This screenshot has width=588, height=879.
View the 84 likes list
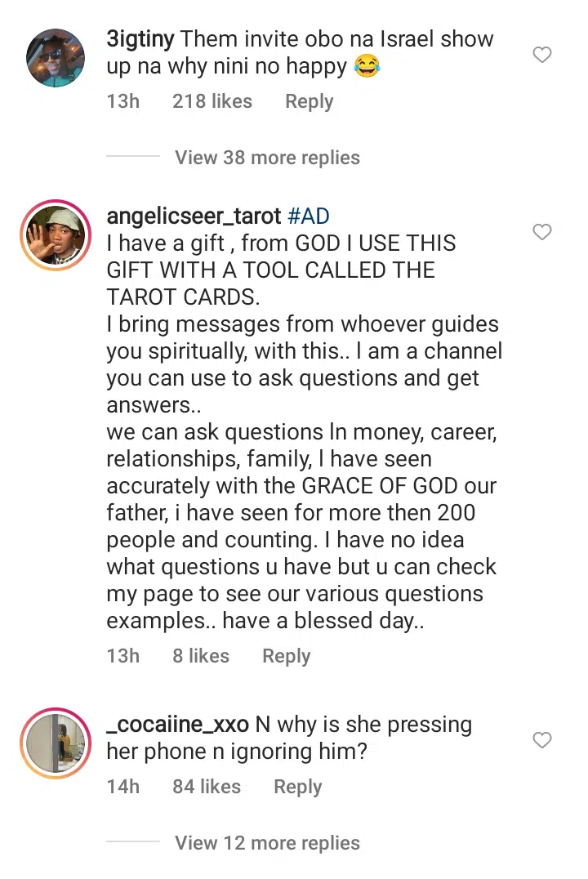point(207,787)
